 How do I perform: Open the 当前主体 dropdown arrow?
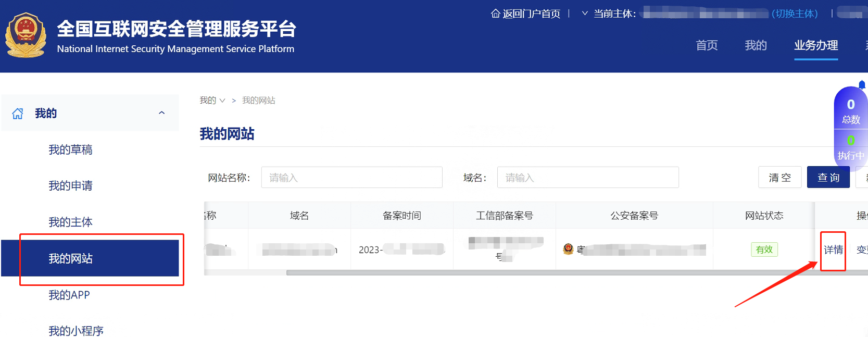[585, 14]
